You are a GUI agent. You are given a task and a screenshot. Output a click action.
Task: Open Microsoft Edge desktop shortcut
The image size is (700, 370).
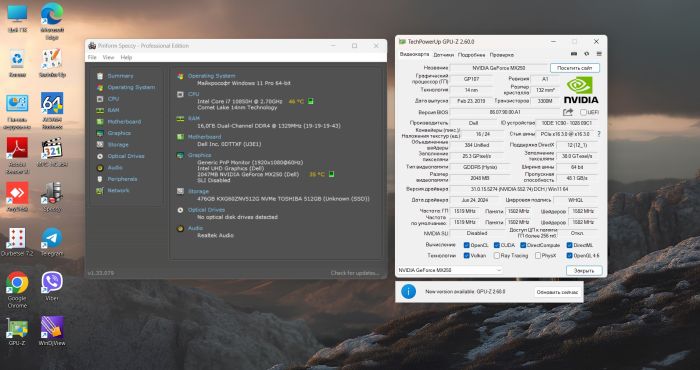[x=52, y=20]
